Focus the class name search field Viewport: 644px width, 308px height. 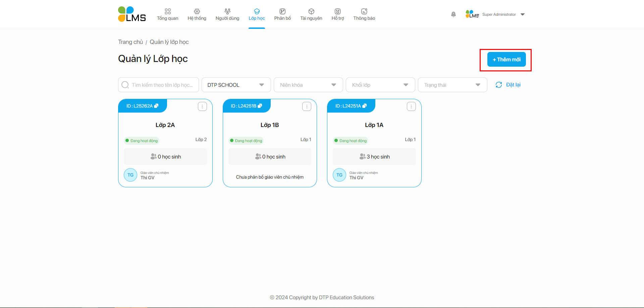pyautogui.click(x=162, y=85)
